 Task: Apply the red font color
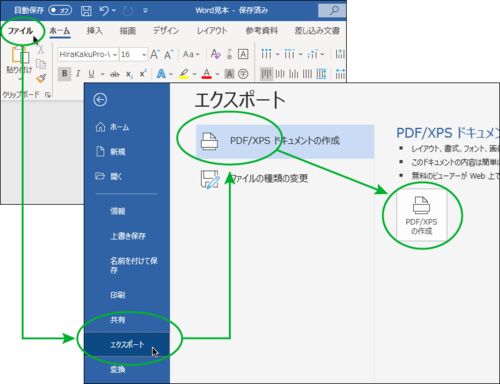[x=207, y=74]
